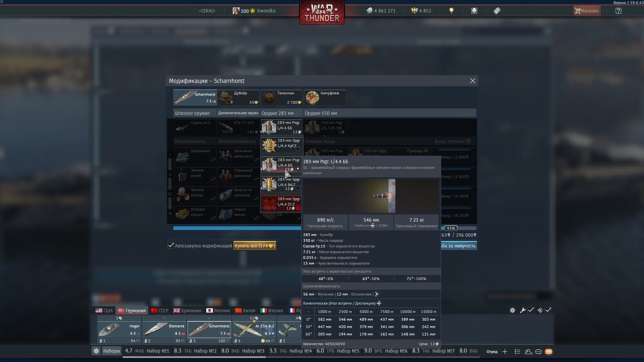Select the СССР country tab
Viewport: 644px width, 362px height.
click(x=160, y=310)
